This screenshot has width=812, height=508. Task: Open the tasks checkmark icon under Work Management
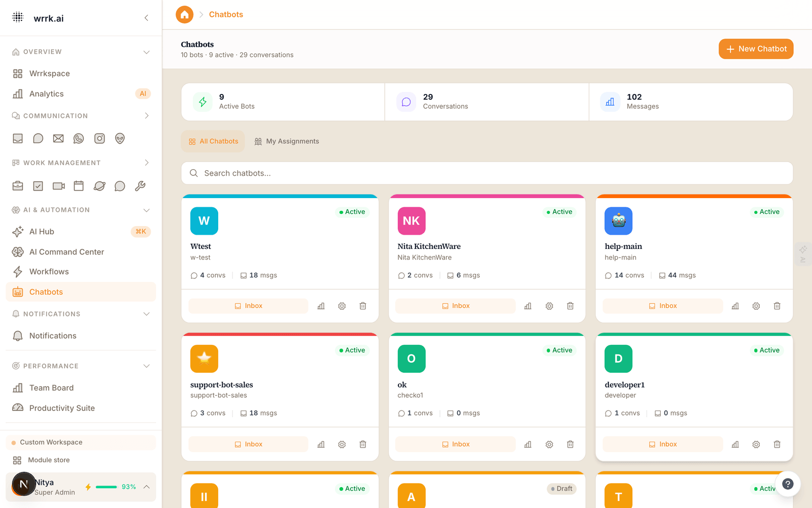tap(38, 186)
